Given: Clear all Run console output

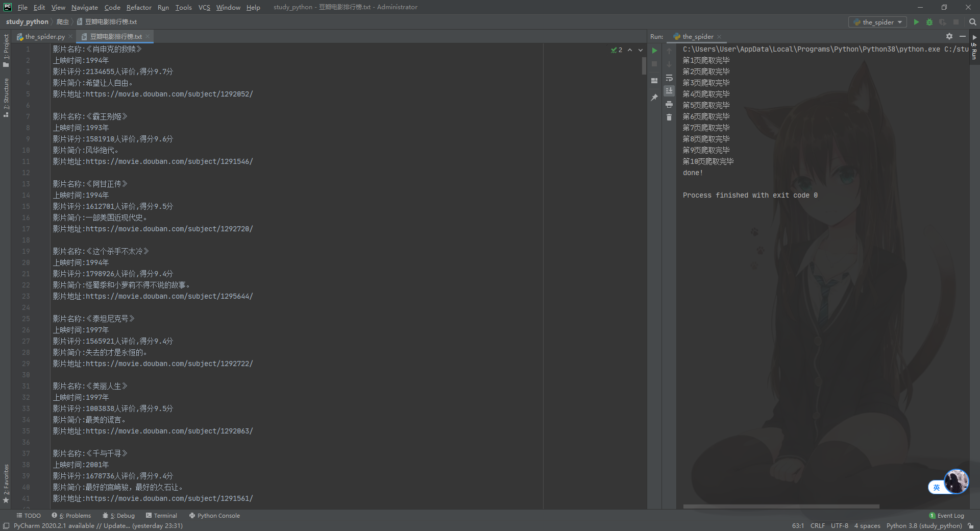Looking at the screenshot, I should click(x=669, y=117).
